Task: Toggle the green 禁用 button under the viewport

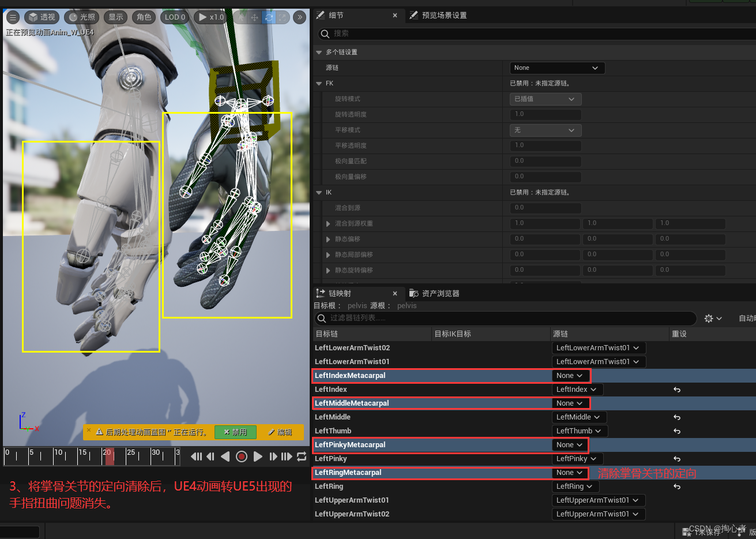Action: (235, 432)
